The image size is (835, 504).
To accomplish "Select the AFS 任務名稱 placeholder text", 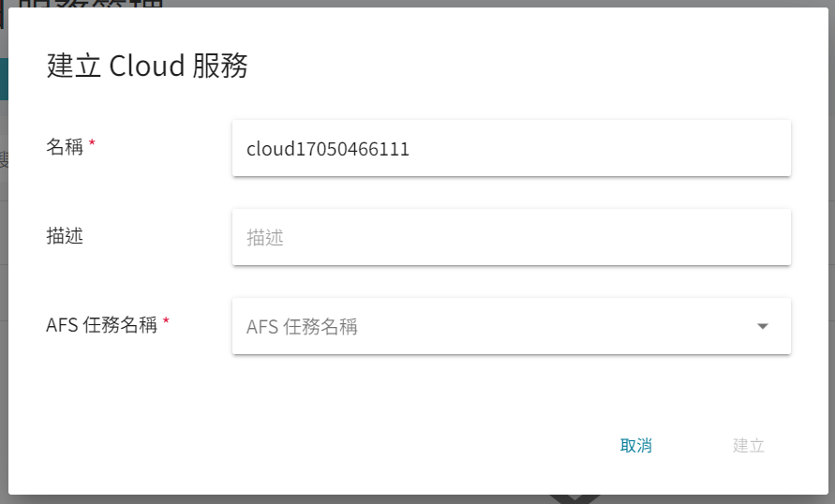I will pyautogui.click(x=302, y=327).
